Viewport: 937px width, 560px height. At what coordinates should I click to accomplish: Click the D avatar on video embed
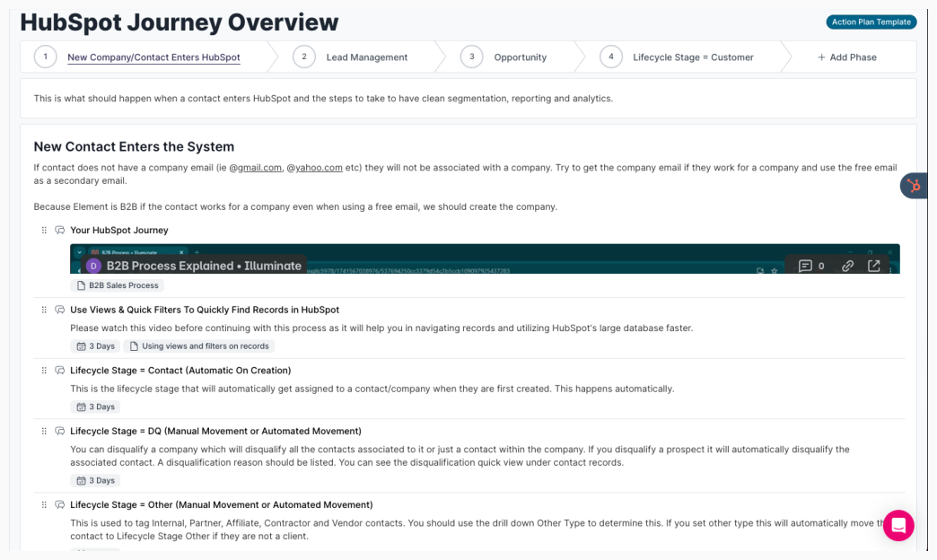[x=94, y=266]
